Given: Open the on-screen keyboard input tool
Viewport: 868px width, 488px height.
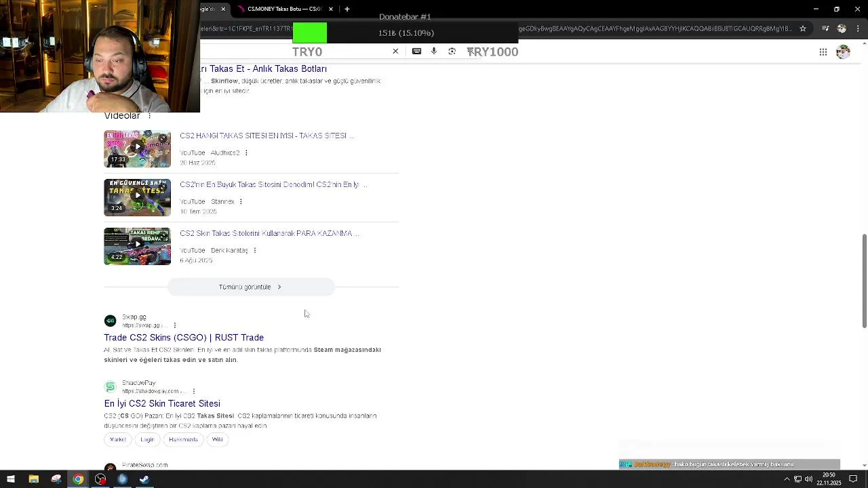Looking at the screenshot, I should tap(416, 52).
